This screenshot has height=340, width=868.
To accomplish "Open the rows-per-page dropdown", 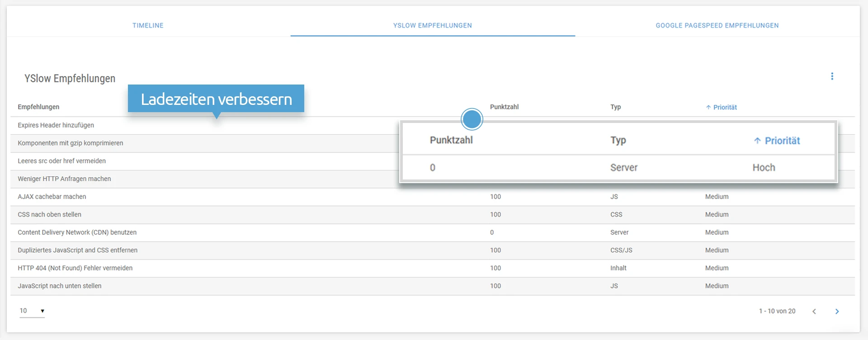I will pyautogui.click(x=32, y=311).
